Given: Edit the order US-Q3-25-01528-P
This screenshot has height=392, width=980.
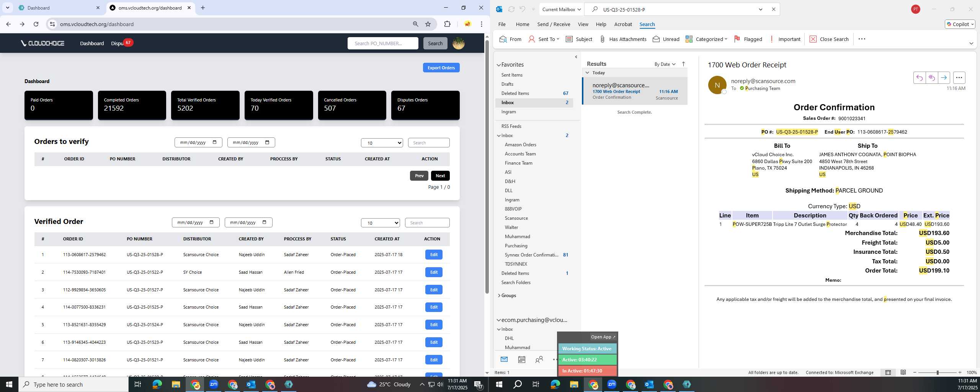Looking at the screenshot, I should [434, 255].
